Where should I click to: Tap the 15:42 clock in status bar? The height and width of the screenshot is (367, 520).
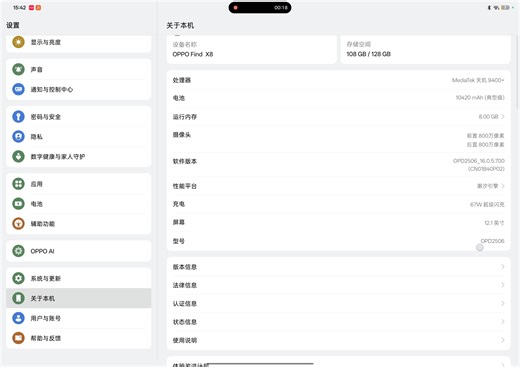19,7
